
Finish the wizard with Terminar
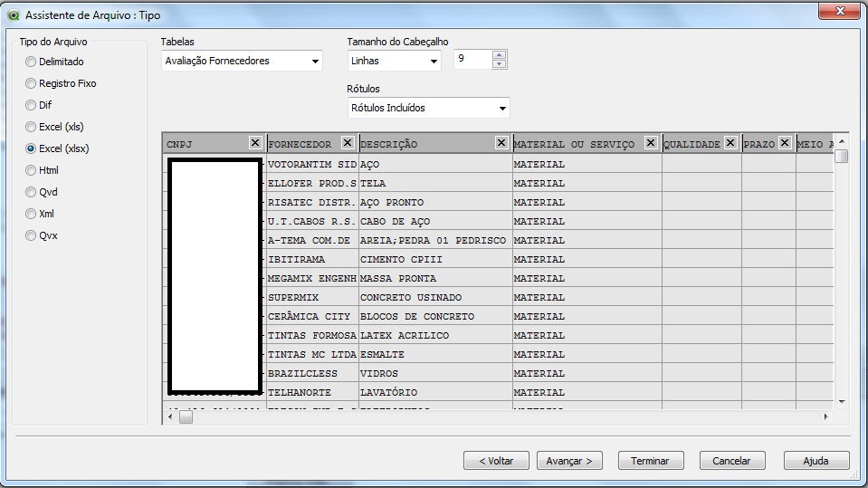[651, 461]
